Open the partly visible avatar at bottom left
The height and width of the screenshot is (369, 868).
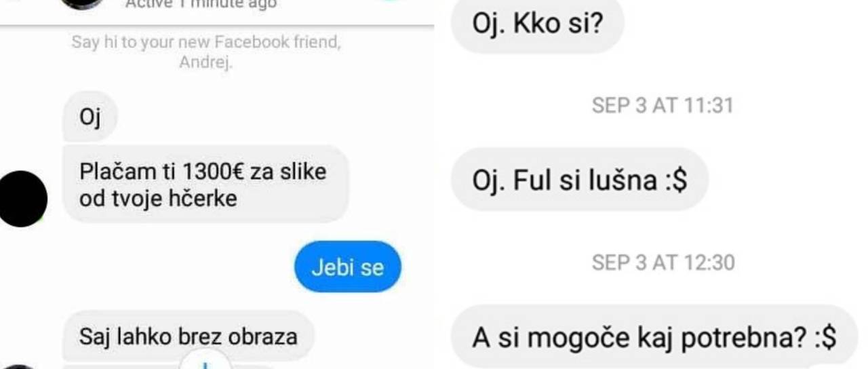18,366
